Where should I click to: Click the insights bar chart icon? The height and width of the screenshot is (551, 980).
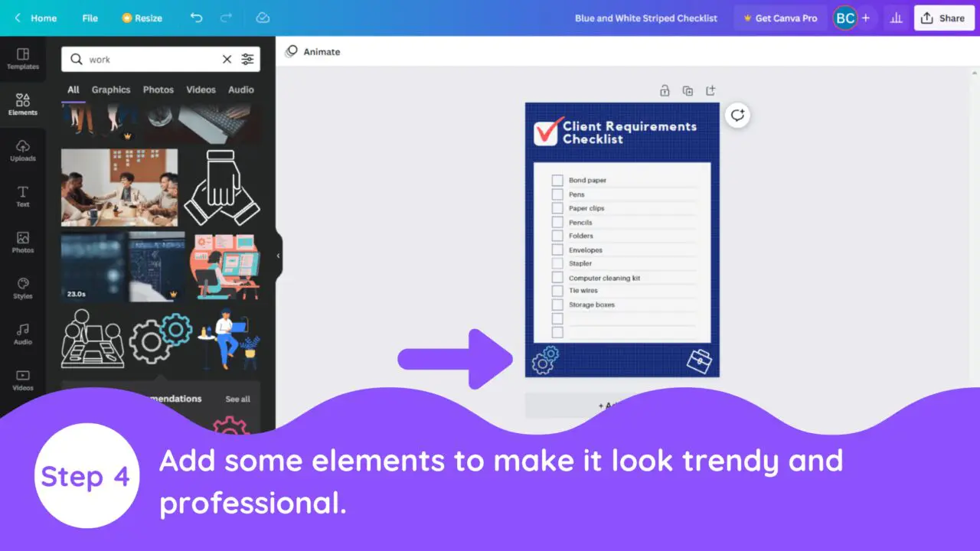pyautogui.click(x=894, y=18)
